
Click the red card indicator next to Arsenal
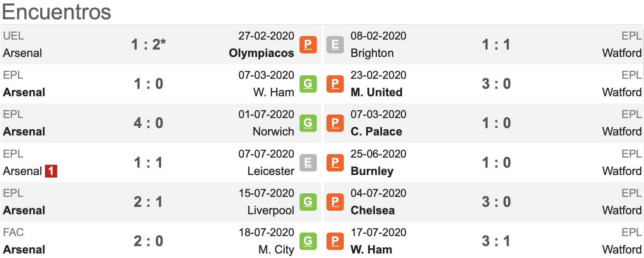pos(51,171)
